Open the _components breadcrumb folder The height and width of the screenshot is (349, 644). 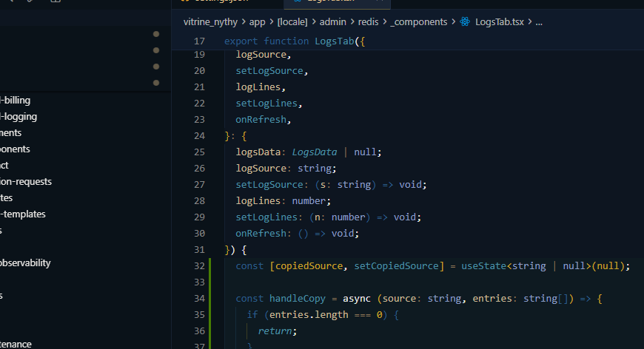click(x=418, y=21)
